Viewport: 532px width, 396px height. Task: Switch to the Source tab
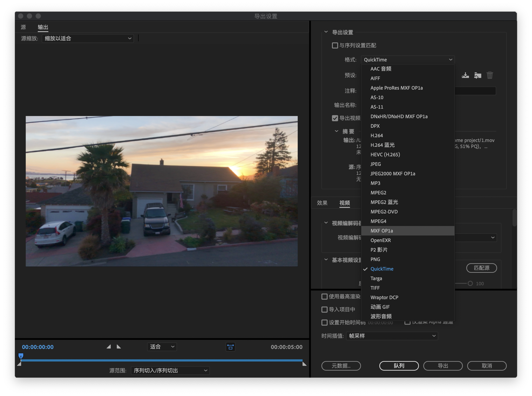coord(23,27)
